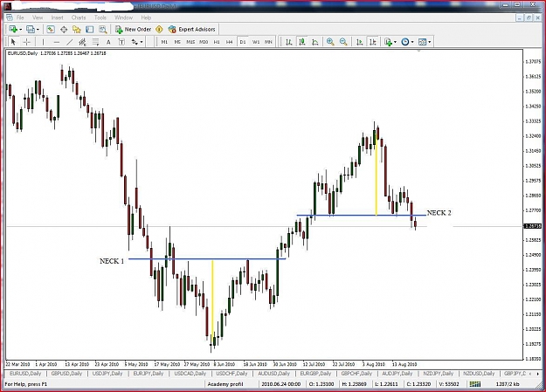Open the Charts menu
The image size is (546, 392).
pyautogui.click(x=79, y=17)
